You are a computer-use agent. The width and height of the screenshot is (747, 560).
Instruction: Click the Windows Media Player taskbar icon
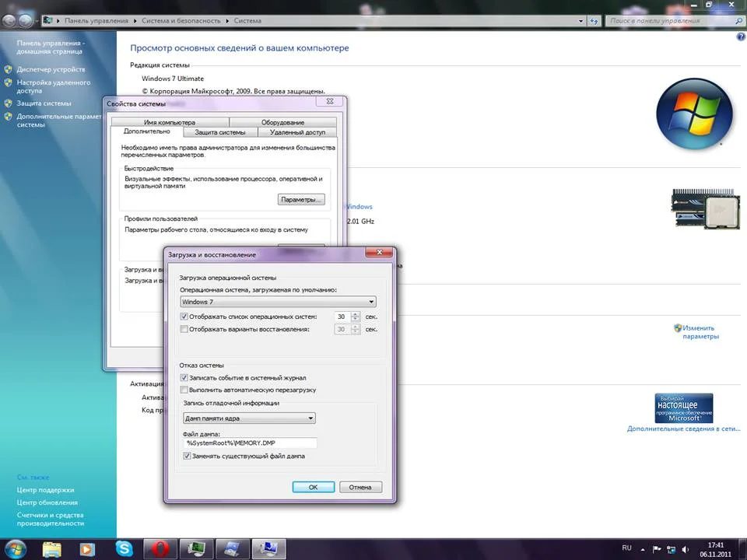tap(87, 548)
